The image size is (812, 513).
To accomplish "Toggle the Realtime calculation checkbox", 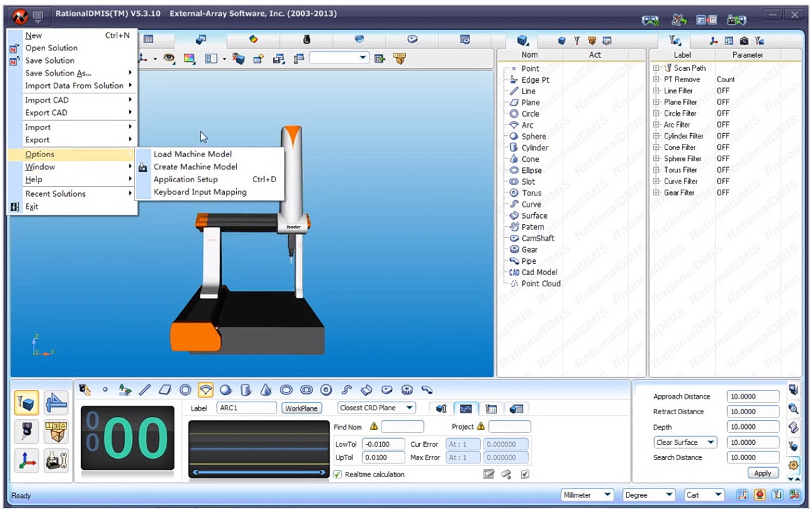I will pos(338,475).
